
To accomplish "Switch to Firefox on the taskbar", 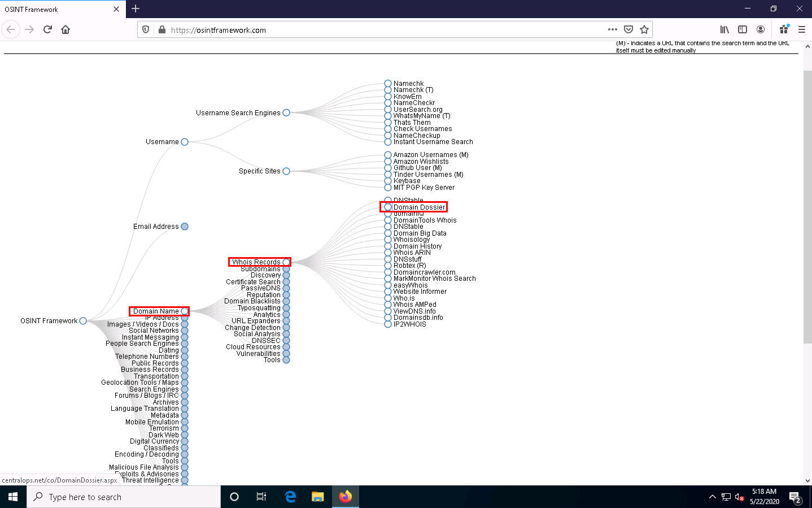I will (x=346, y=497).
